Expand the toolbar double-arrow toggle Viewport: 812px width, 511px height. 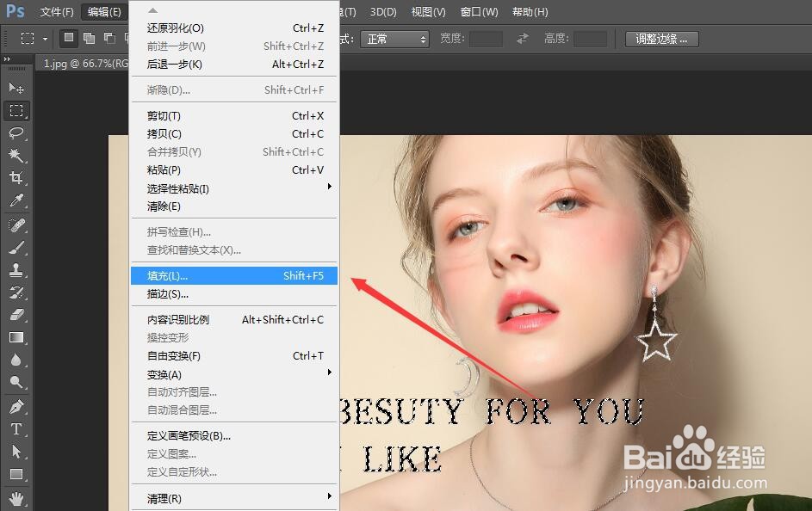[7, 59]
